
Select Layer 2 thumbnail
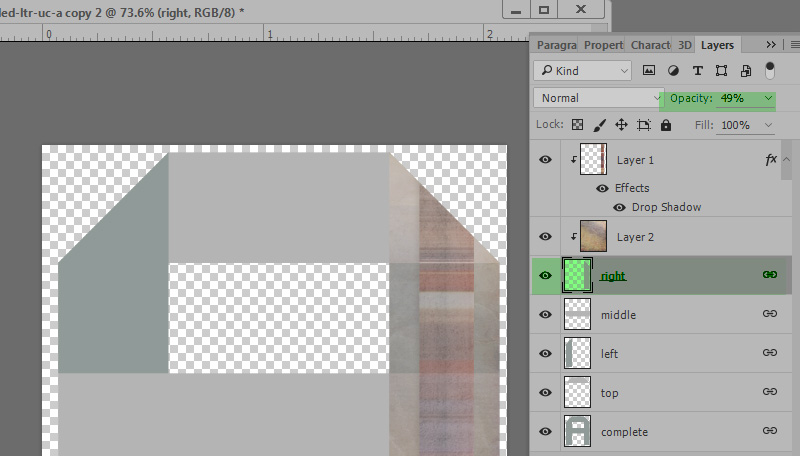click(x=593, y=236)
